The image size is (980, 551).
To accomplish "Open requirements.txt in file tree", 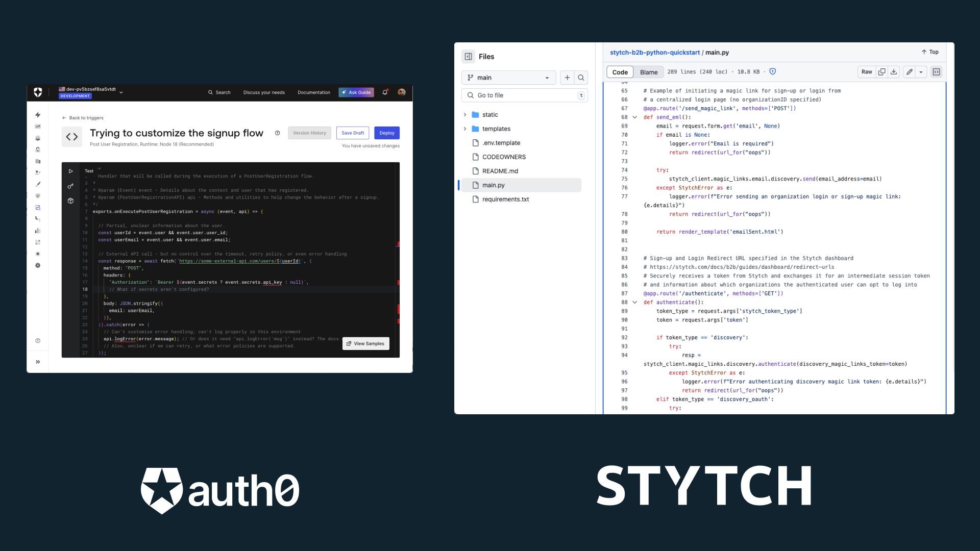I will (x=505, y=199).
